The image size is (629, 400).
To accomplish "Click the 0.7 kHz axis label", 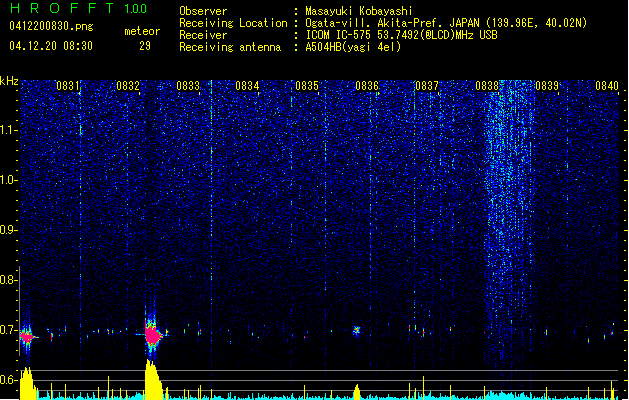I will coord(9,330).
